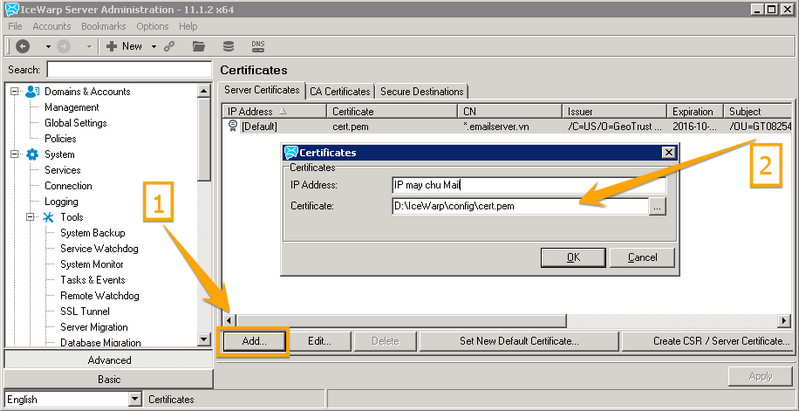
Task: Click the Add... button
Action: coord(254,341)
